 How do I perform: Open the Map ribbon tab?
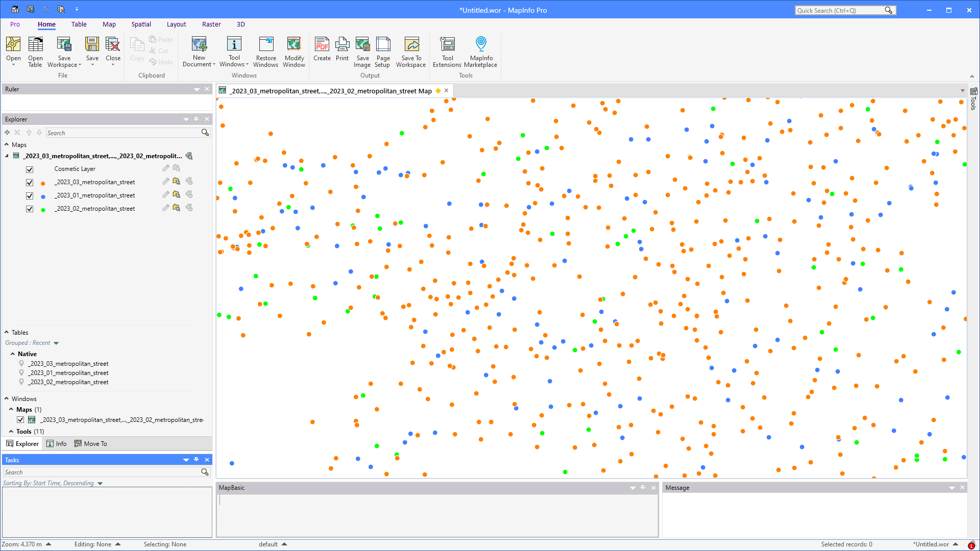tap(109, 24)
